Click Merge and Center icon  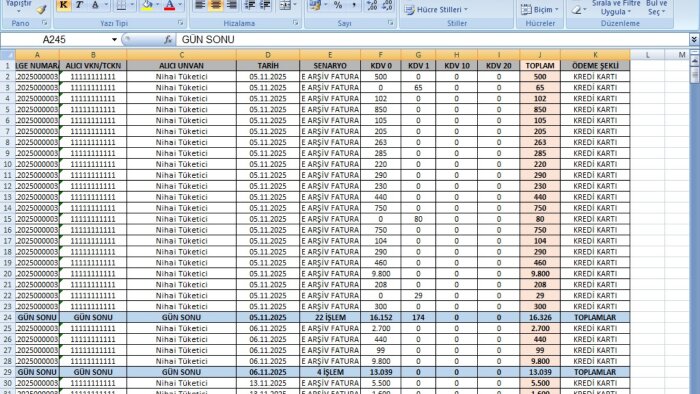(x=284, y=5)
